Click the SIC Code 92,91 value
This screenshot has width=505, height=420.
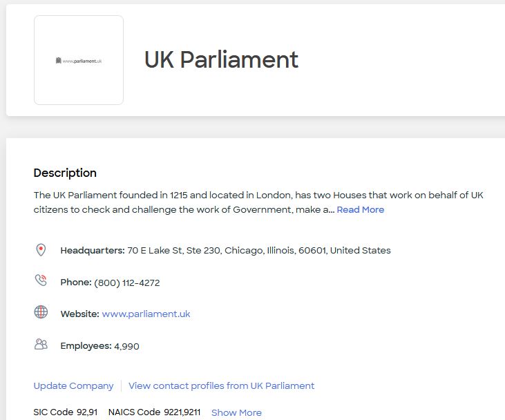[87, 412]
